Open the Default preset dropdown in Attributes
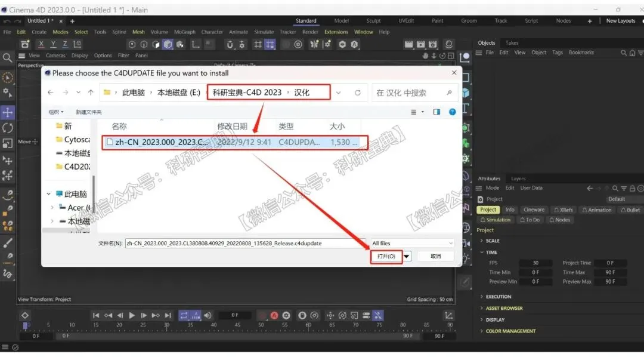This screenshot has width=644, height=357. click(x=624, y=199)
